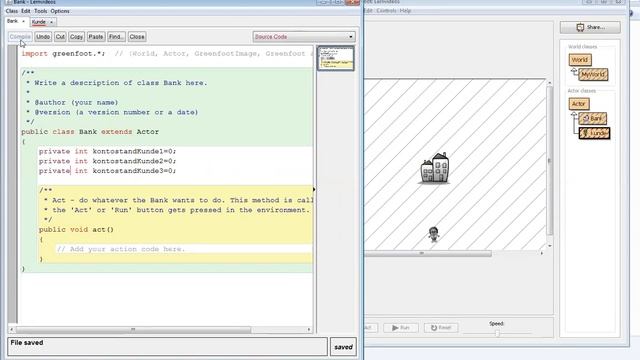
Task: Open Controls menu in Greenfoot window
Action: tap(386, 11)
